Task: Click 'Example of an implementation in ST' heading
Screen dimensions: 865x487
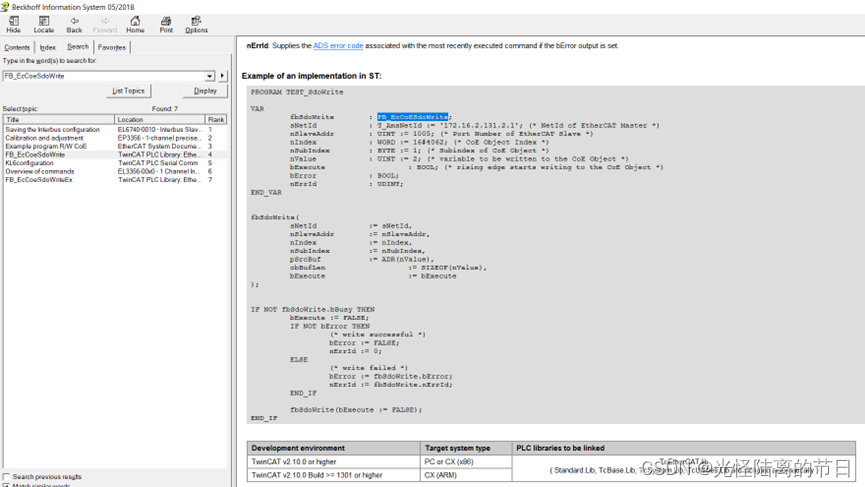Action: click(x=312, y=76)
